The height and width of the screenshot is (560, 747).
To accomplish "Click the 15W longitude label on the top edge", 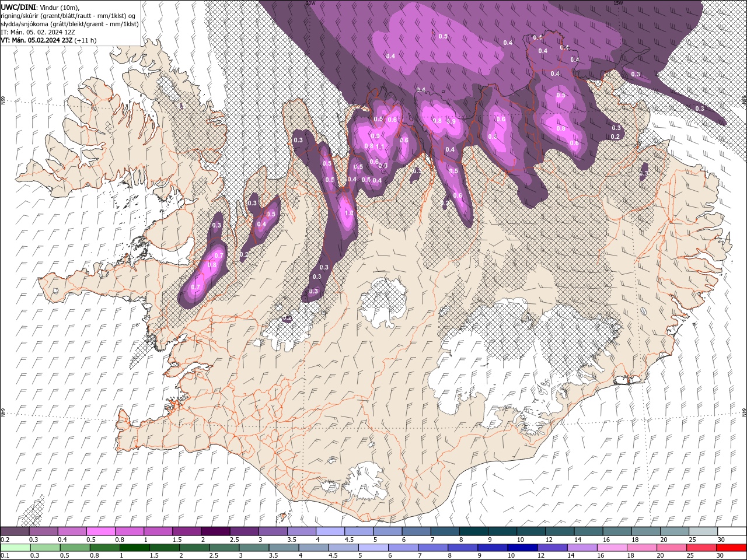I will click(x=618, y=2).
